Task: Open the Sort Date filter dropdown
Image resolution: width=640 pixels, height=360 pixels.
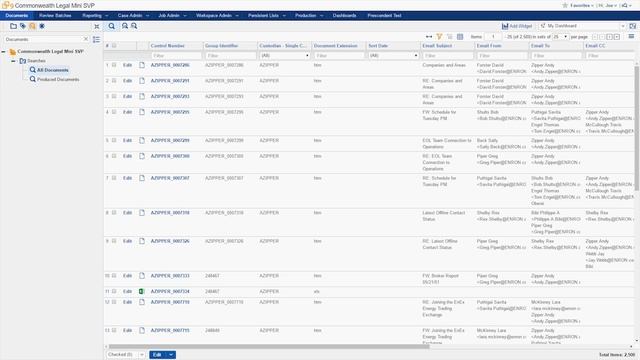Action: (393, 56)
